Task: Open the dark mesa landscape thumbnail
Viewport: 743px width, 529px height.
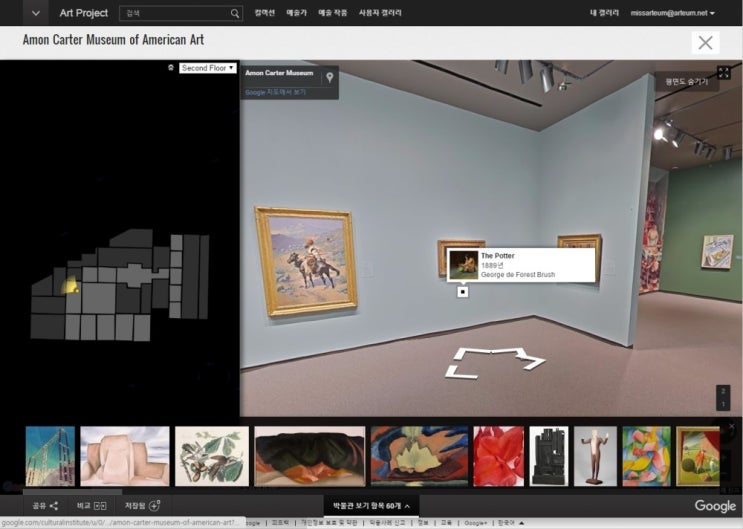Action: [310, 456]
